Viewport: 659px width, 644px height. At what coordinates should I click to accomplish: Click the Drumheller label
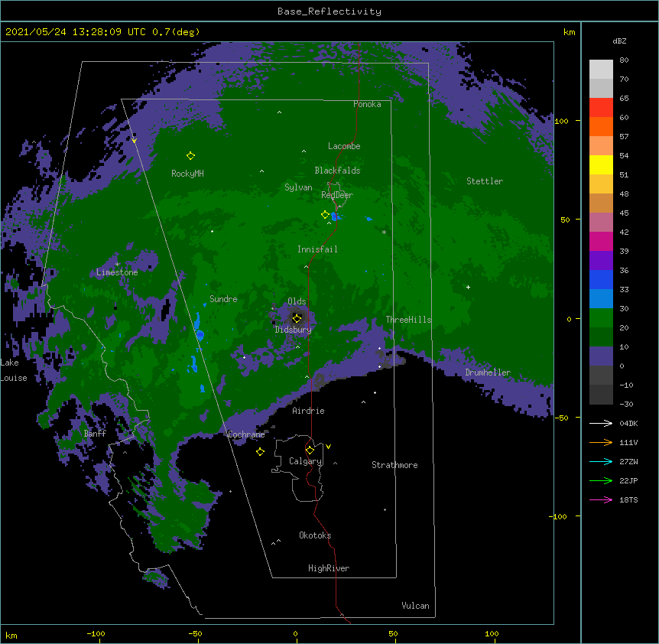pyautogui.click(x=488, y=372)
